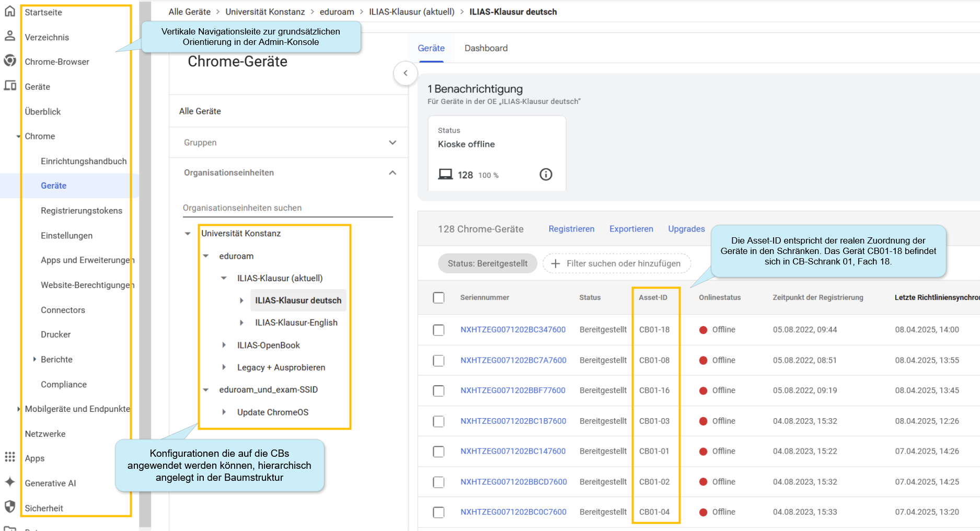The height and width of the screenshot is (531, 980).
Task: Click the Sicherheit shield icon
Action: pos(10,506)
